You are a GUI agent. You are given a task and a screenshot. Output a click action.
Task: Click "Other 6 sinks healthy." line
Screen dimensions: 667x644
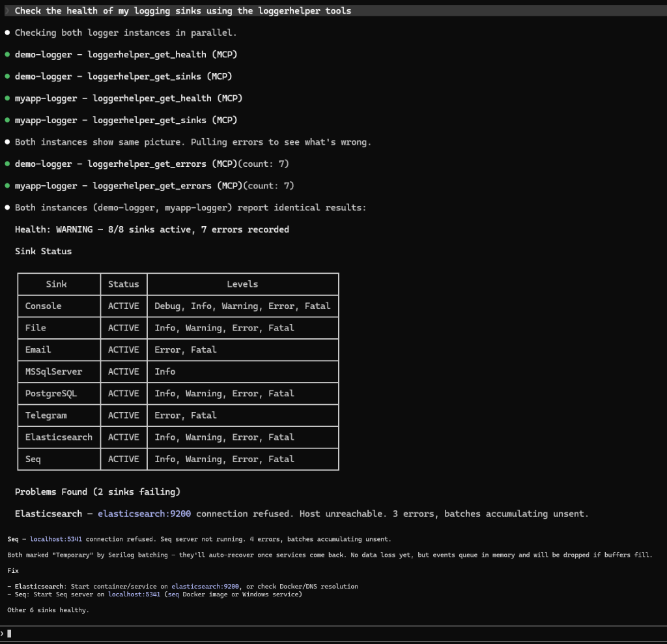(x=48, y=610)
